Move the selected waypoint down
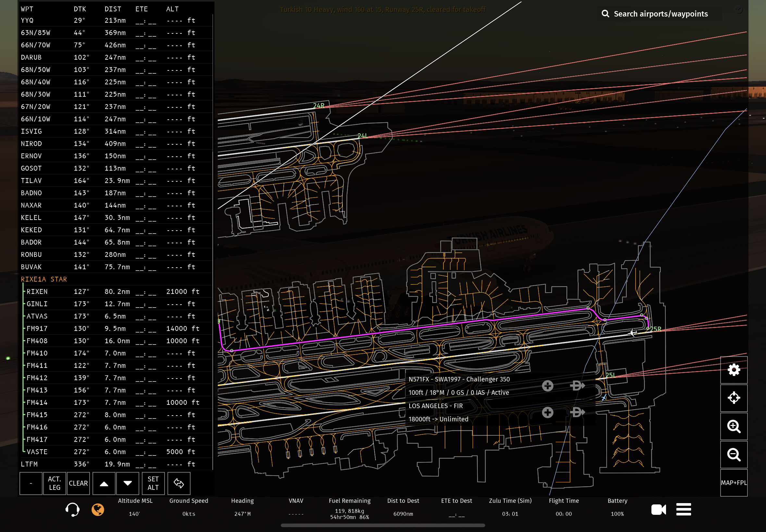Image resolution: width=766 pixels, height=532 pixels. (x=127, y=483)
